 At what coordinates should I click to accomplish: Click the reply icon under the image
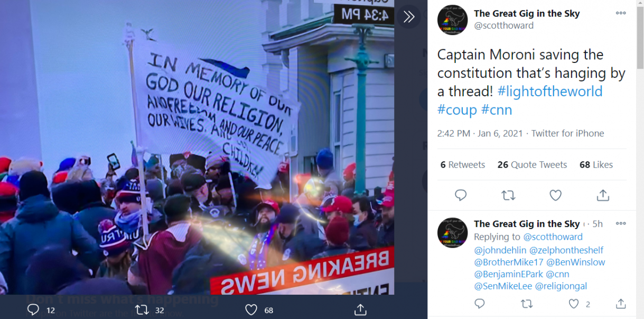pyautogui.click(x=33, y=309)
